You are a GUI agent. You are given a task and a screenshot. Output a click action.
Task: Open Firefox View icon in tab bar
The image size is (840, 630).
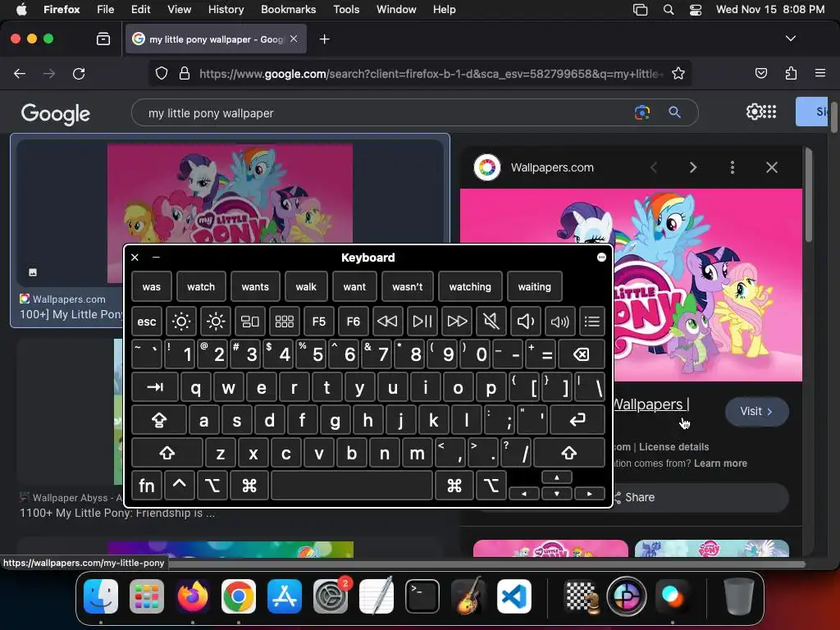tap(103, 39)
